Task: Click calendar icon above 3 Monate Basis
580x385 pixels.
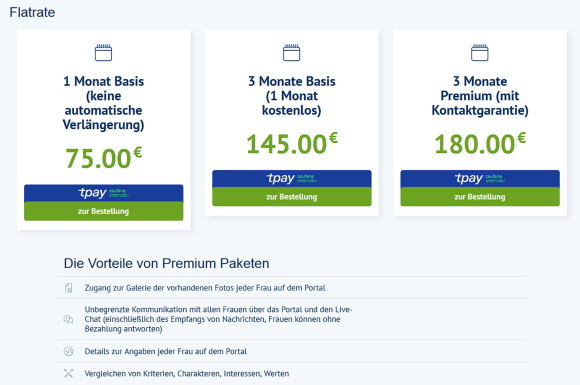Action: [x=291, y=53]
